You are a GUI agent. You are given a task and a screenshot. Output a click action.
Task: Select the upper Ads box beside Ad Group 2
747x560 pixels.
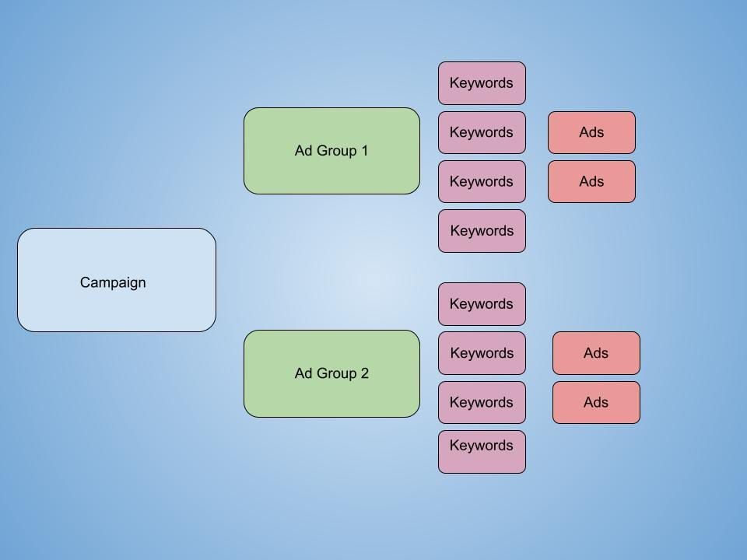click(596, 353)
